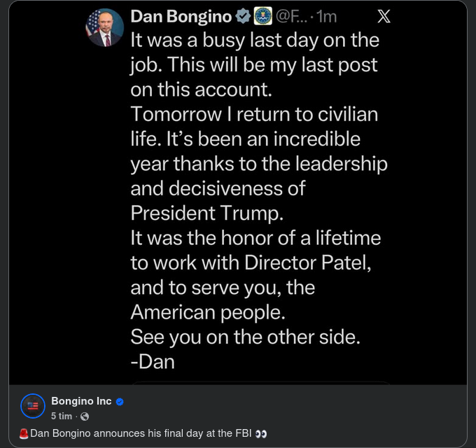
Task: Click the globe public-audience icon
Action: click(x=85, y=416)
